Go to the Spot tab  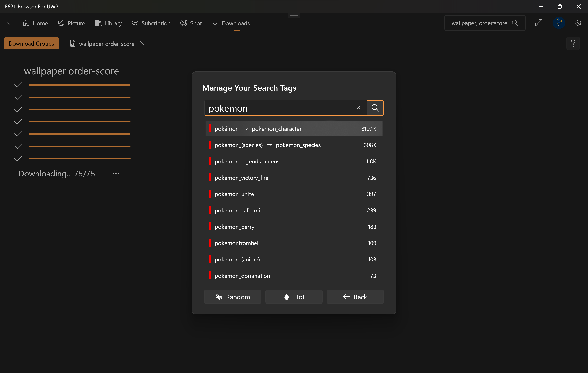(191, 23)
